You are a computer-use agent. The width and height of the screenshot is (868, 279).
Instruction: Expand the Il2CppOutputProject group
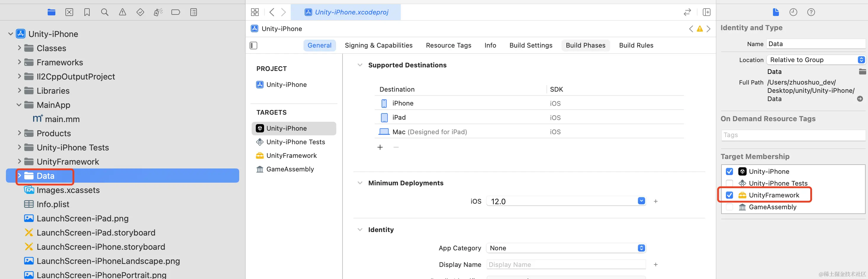click(x=19, y=76)
